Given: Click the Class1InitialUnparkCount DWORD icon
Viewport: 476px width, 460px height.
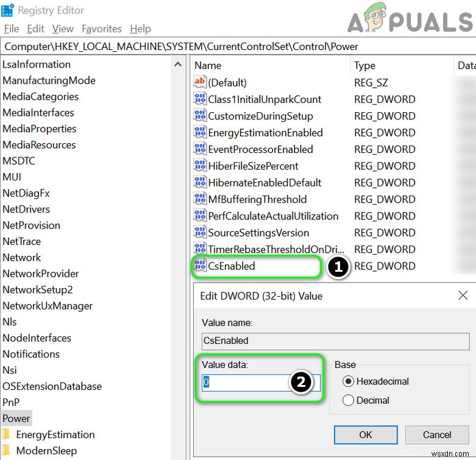Looking at the screenshot, I should 200,99.
